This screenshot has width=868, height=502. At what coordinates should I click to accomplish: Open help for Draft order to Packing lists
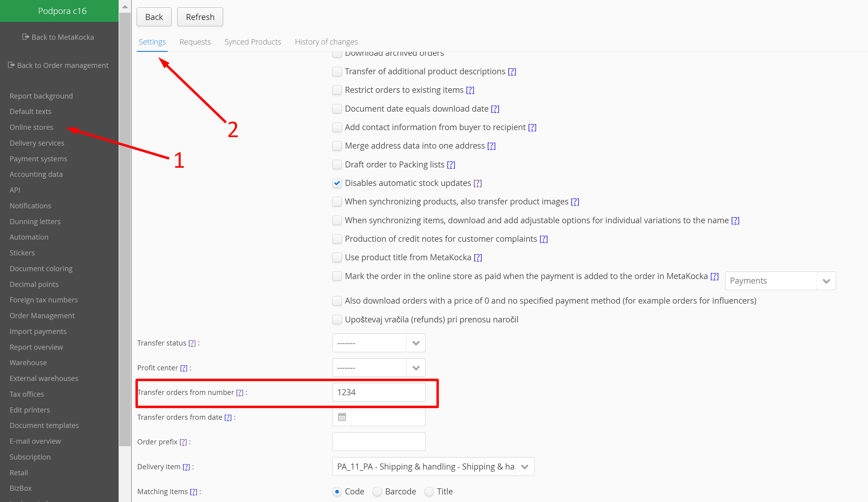[451, 165]
